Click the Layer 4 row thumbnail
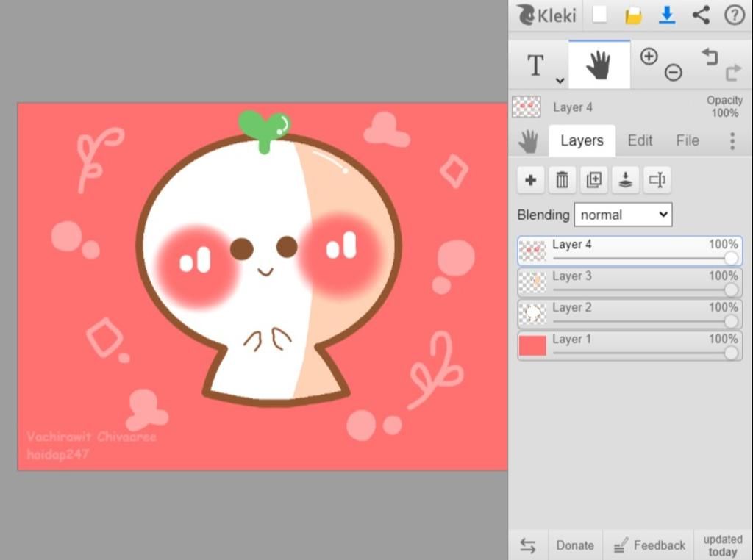 click(532, 251)
